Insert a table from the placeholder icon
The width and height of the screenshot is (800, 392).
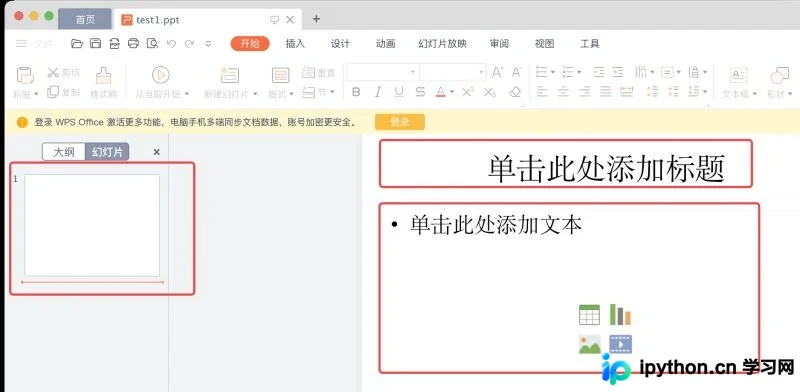pos(589,314)
